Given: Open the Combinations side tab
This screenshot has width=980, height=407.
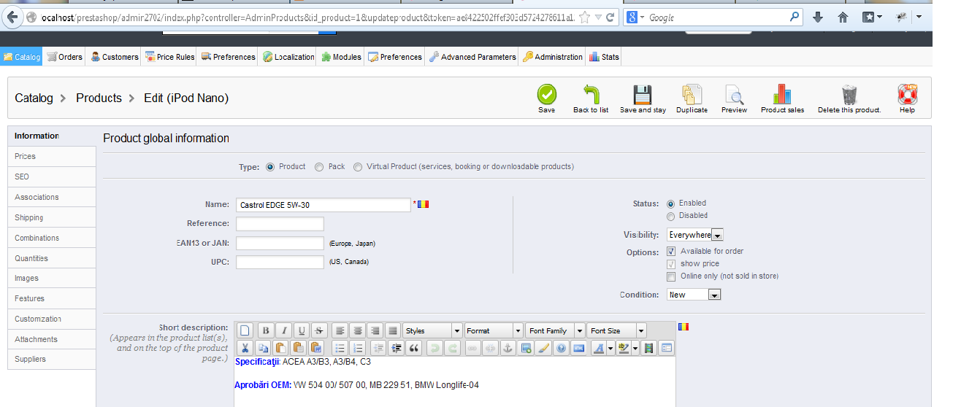Looking at the screenshot, I should click(52, 238).
